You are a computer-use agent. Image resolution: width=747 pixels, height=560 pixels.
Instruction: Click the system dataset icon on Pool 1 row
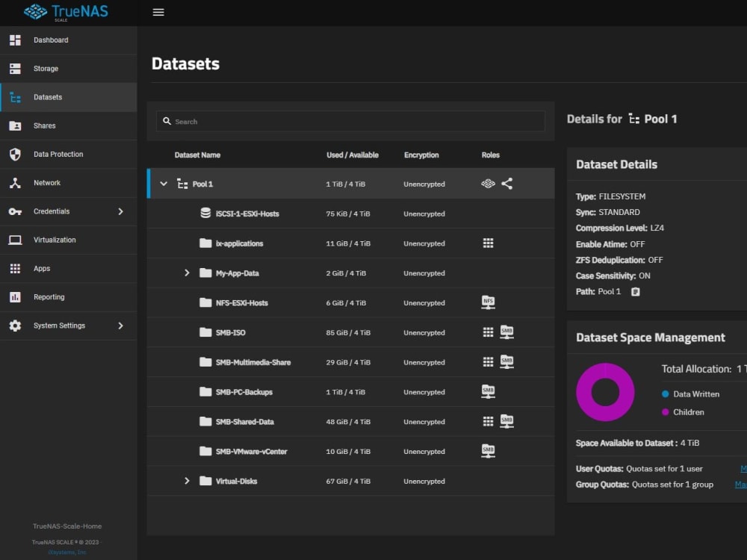tap(488, 184)
